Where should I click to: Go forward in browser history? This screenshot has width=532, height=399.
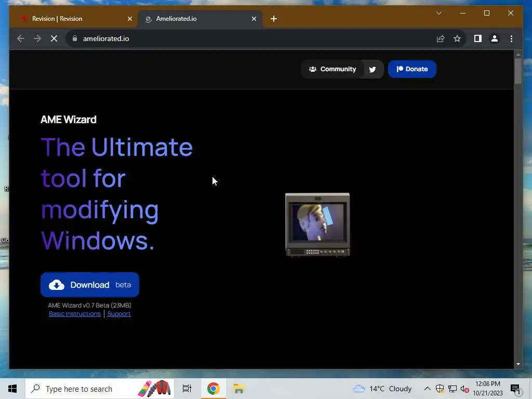click(x=37, y=38)
